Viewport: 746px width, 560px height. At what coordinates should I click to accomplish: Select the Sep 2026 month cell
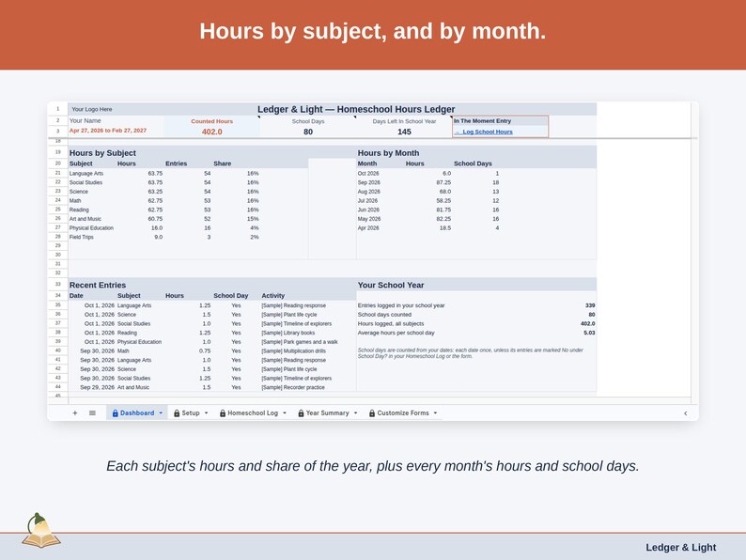(368, 182)
